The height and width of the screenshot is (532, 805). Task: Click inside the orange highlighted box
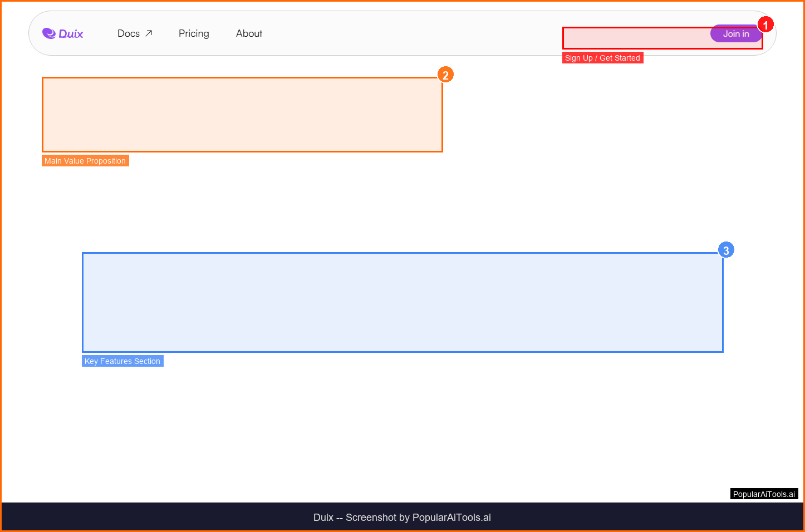pos(242,114)
